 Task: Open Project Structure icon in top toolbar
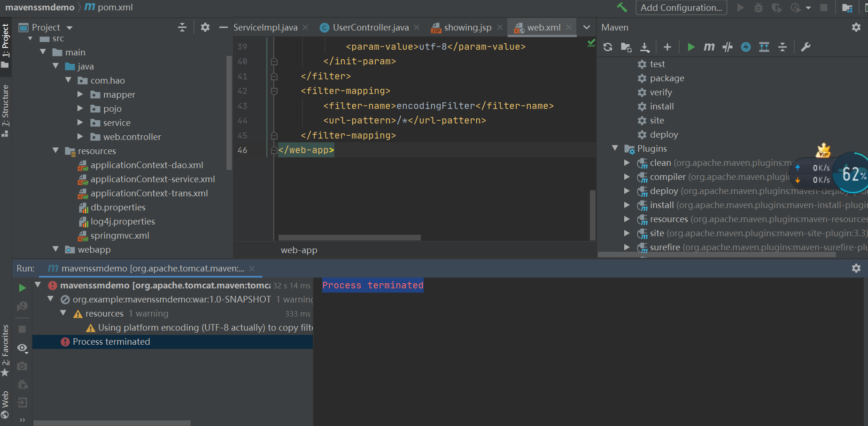847,8
